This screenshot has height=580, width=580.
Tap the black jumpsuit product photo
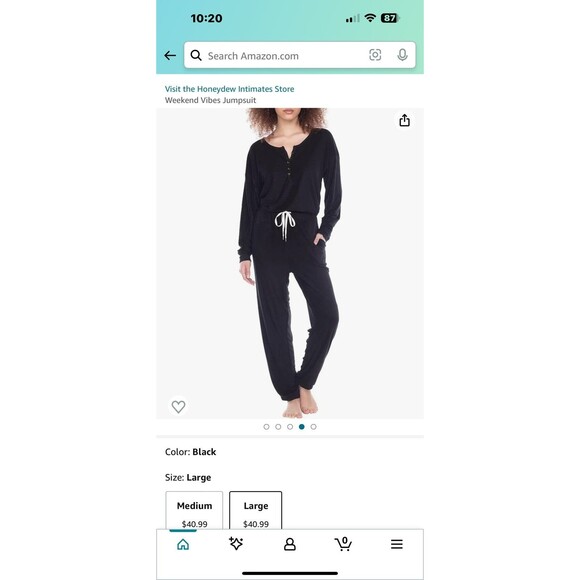point(290,263)
